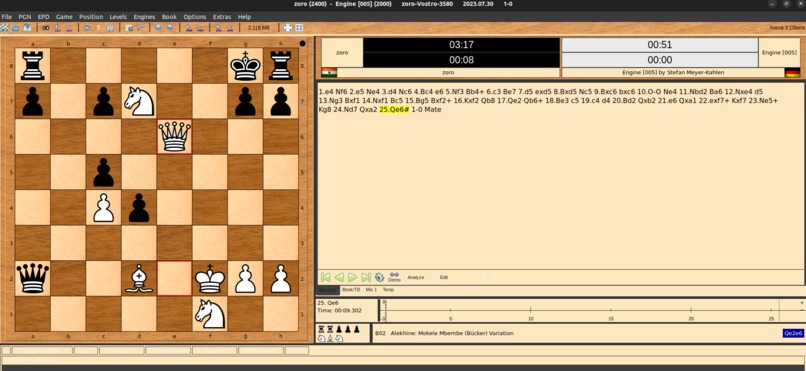Open the Game menu
This screenshot has height=371, width=806.
point(64,17)
